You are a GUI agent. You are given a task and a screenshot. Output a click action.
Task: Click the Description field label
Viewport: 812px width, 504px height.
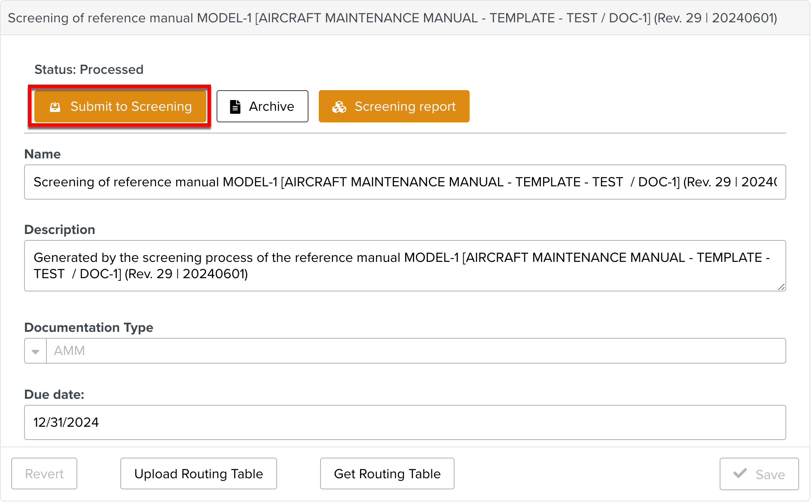[x=60, y=230]
